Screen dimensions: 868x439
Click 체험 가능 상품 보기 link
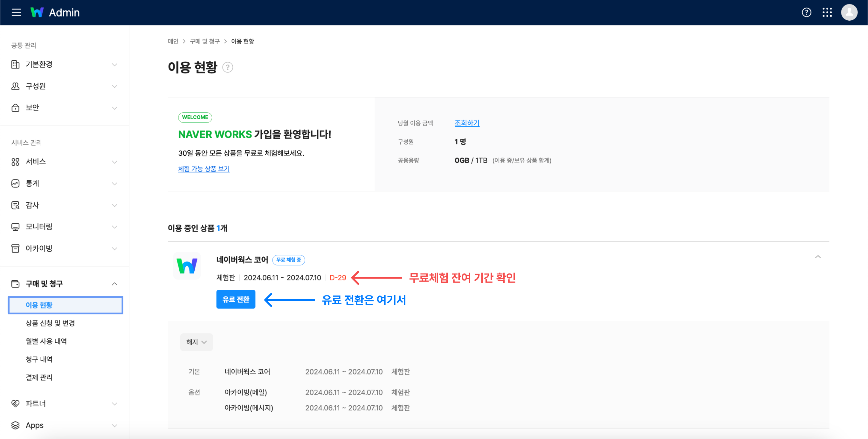tap(203, 169)
